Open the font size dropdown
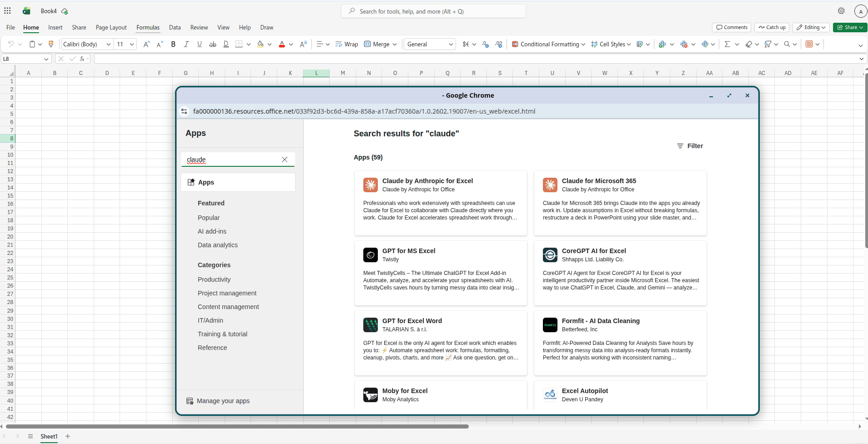Image resolution: width=868 pixels, height=444 pixels. pyautogui.click(x=132, y=44)
